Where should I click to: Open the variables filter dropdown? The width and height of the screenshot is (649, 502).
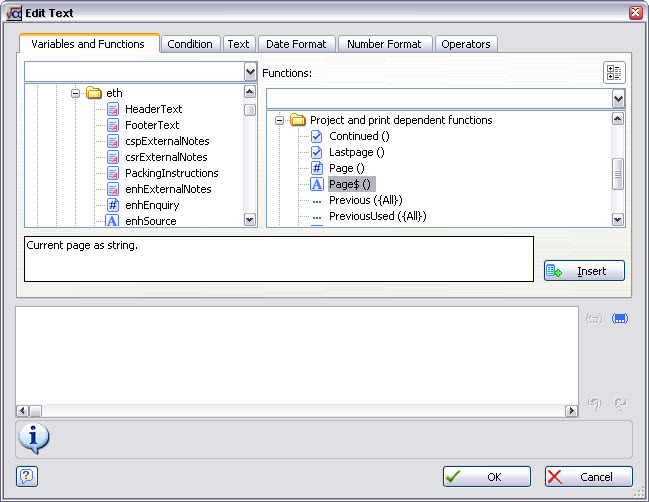[x=250, y=72]
